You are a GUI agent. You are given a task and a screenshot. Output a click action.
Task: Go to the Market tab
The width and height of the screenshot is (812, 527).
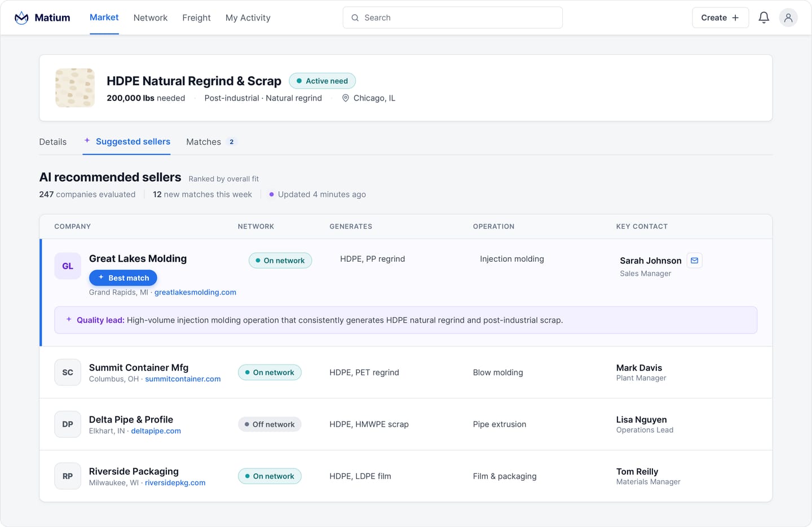point(104,17)
